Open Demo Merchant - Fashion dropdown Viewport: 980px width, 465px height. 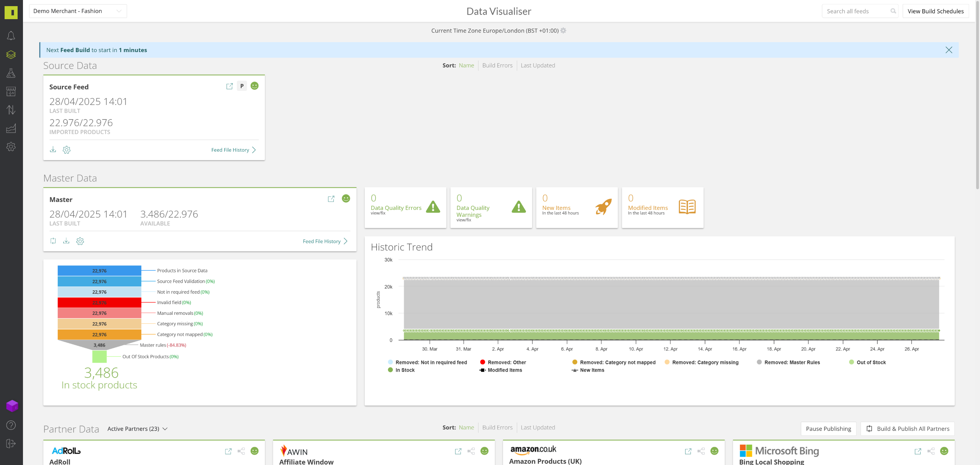tap(78, 11)
